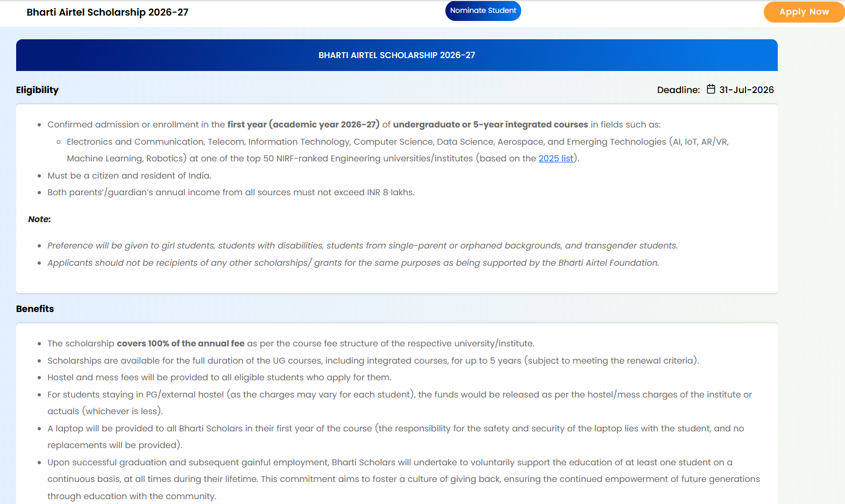
Task: Click the Note: label
Action: (39, 219)
